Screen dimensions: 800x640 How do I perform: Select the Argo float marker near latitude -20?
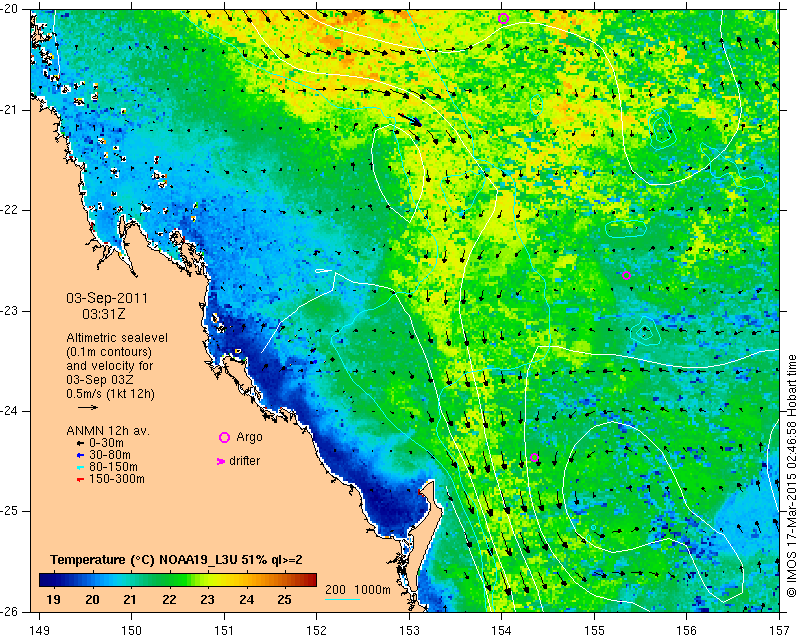click(x=504, y=19)
